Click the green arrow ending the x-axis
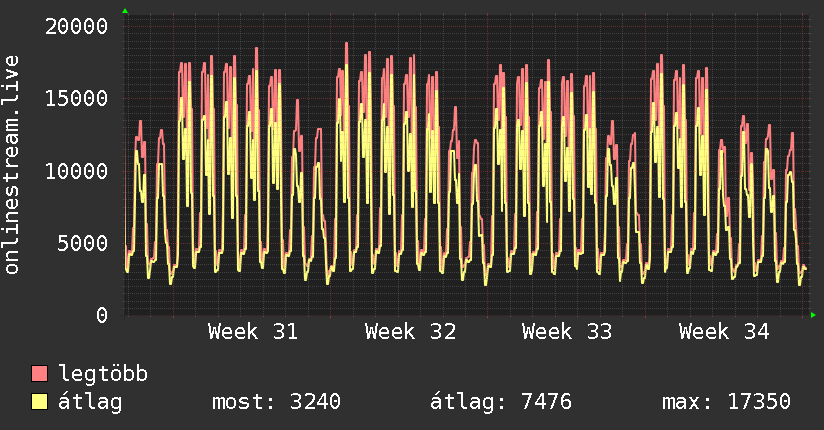824x430 pixels. click(x=813, y=315)
